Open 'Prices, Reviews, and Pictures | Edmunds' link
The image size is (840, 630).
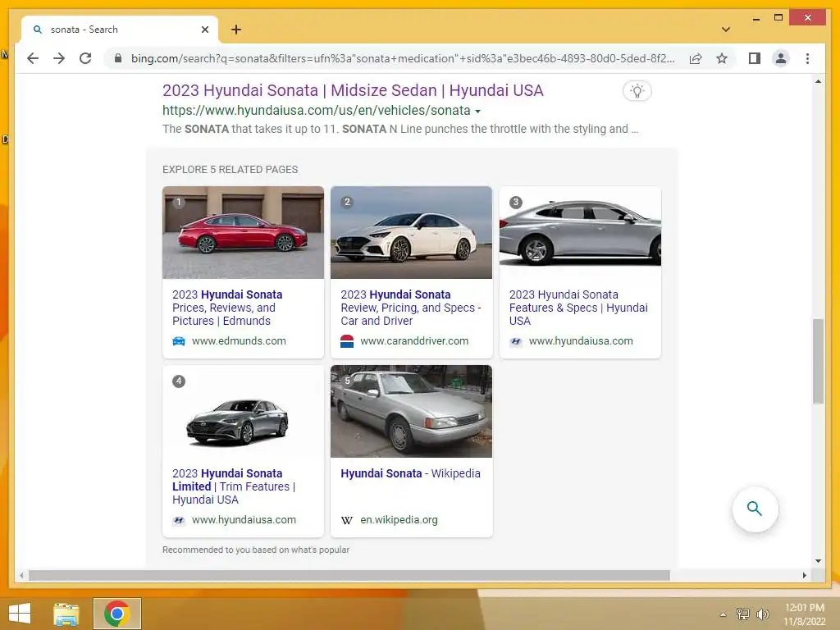pos(227,308)
